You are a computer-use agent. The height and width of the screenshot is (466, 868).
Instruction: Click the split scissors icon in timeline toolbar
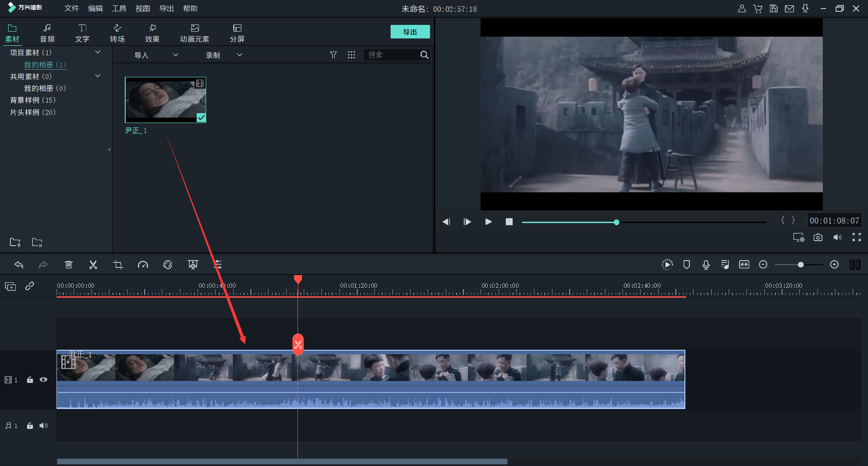93,265
